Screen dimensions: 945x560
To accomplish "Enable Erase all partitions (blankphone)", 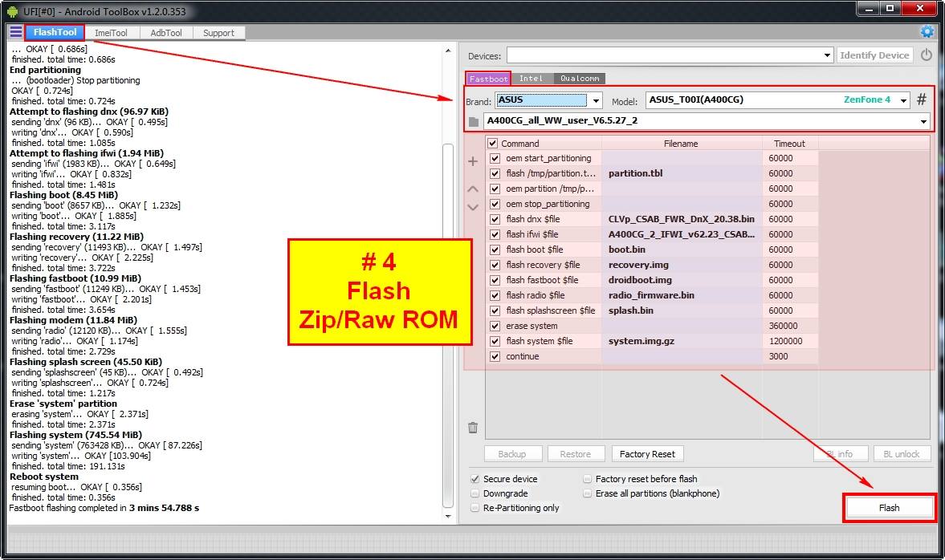I will pyautogui.click(x=587, y=493).
